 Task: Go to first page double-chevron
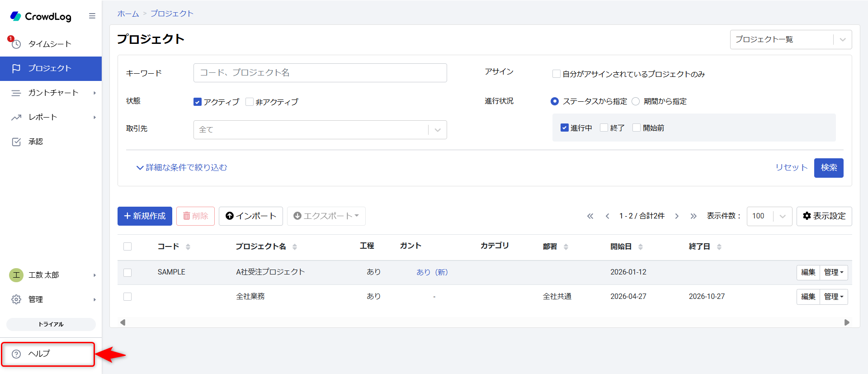pyautogui.click(x=590, y=216)
